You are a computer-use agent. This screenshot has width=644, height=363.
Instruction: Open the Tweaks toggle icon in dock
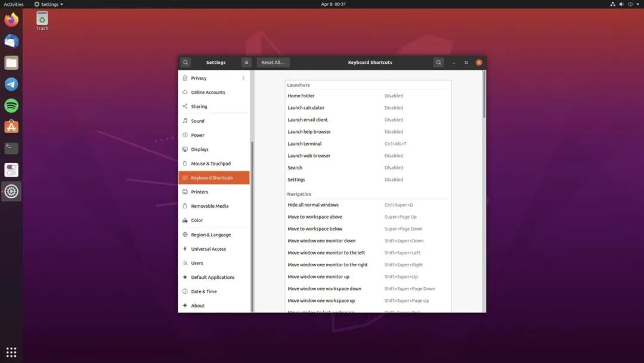coord(11,170)
